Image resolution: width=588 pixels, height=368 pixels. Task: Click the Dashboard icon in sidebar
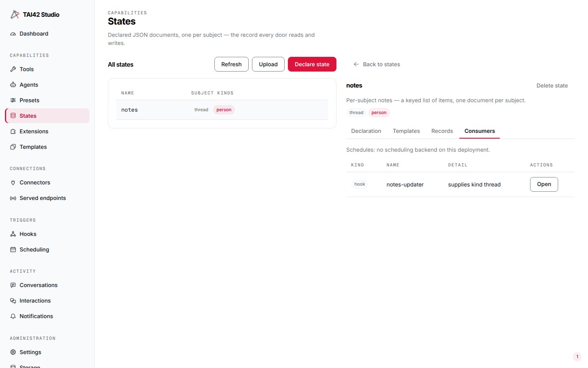(x=13, y=34)
